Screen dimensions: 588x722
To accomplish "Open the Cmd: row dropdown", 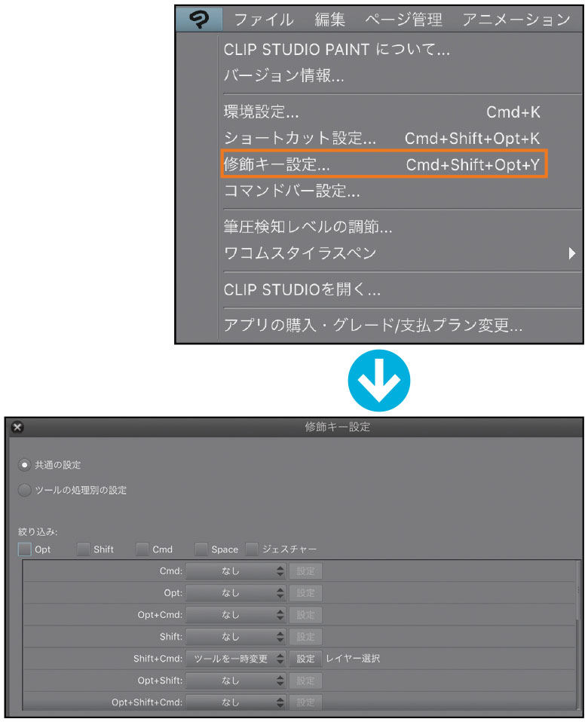I will coord(236,571).
